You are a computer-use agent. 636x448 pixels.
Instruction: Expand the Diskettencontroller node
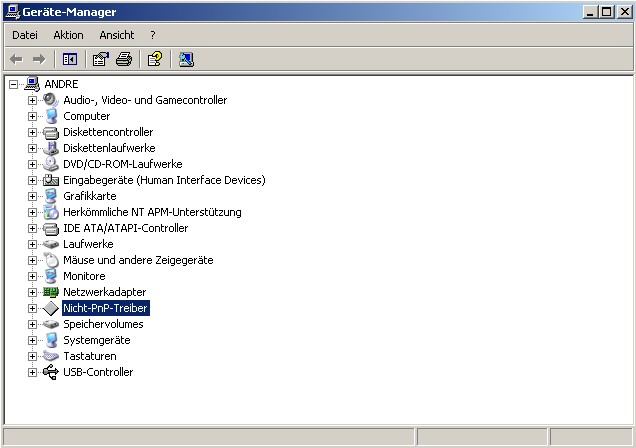[32, 132]
